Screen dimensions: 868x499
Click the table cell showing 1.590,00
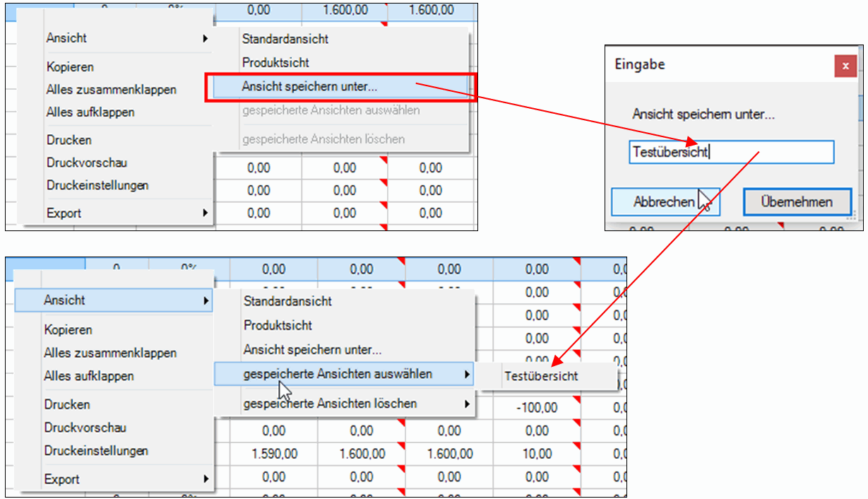point(273,454)
